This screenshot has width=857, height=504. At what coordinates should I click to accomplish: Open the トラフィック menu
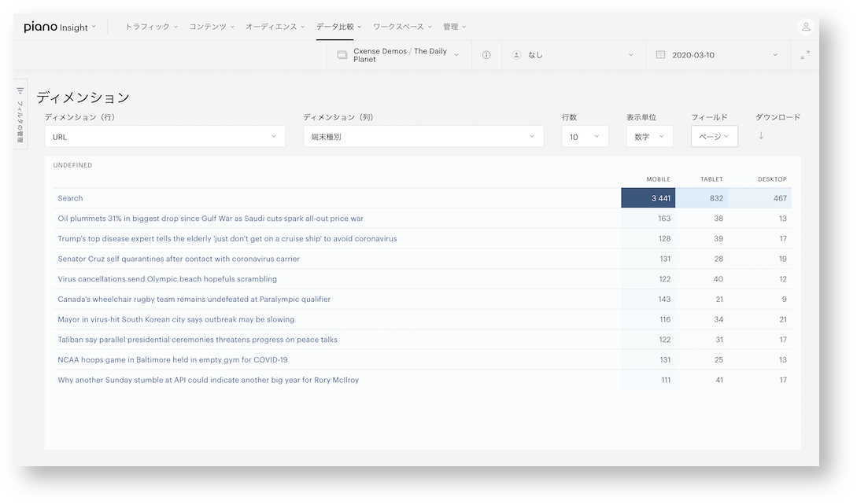pos(151,27)
